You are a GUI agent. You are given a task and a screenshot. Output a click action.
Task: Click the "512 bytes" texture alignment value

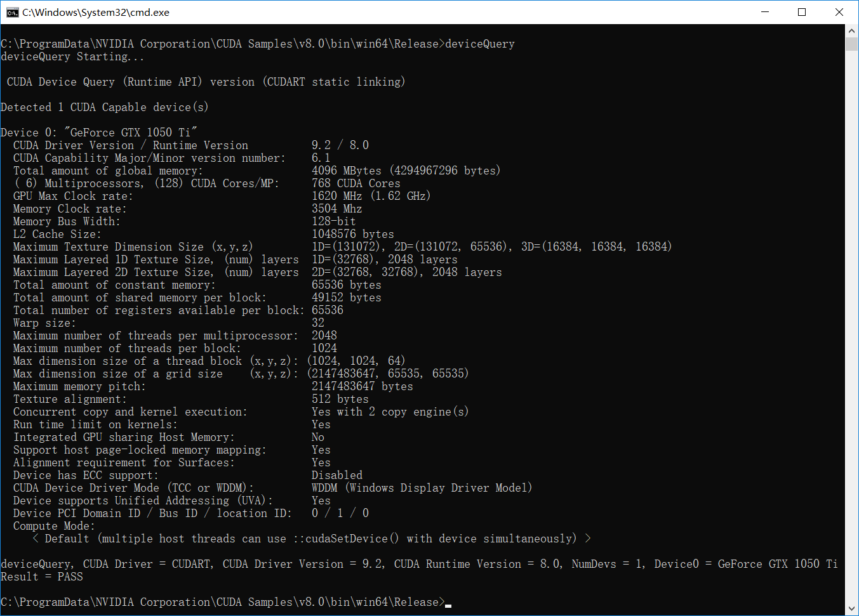(340, 399)
